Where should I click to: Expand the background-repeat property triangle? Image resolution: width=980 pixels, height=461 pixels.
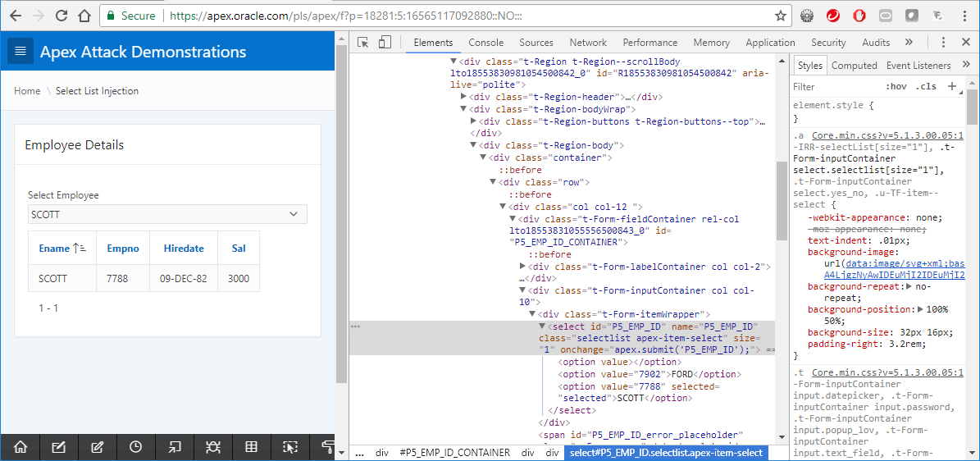(x=909, y=286)
